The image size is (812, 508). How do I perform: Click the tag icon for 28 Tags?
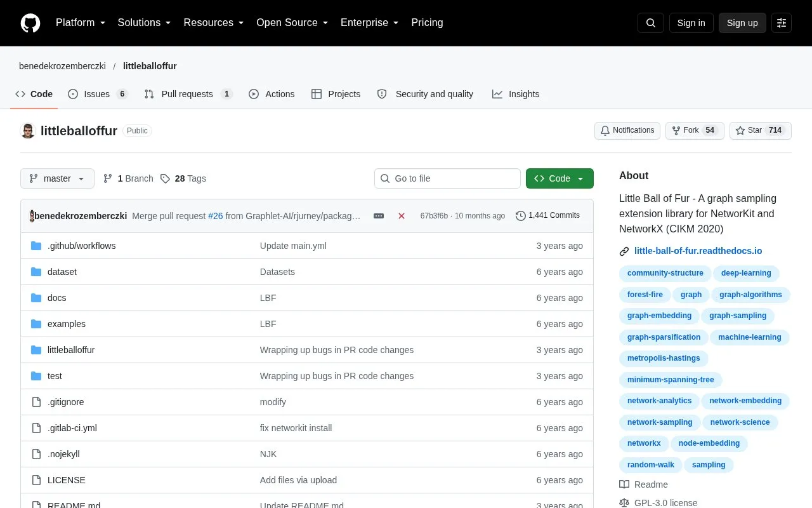(x=166, y=178)
